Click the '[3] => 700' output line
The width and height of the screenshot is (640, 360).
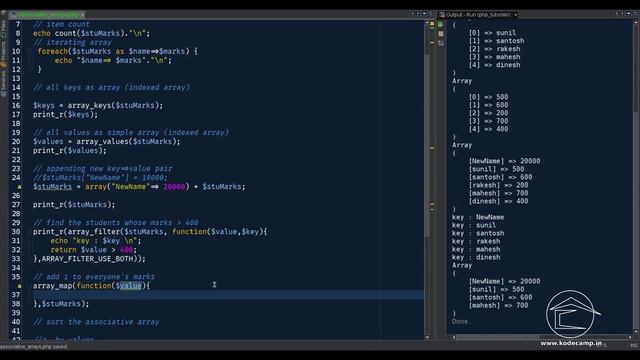coord(488,121)
